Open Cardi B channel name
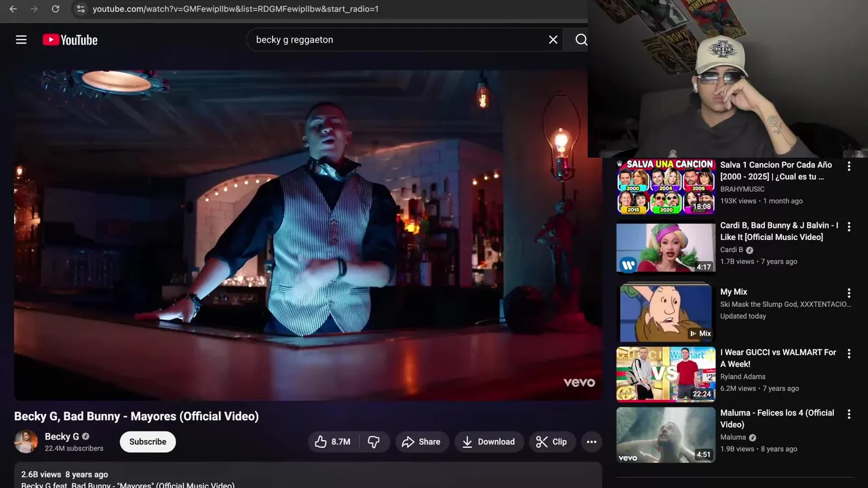This screenshot has width=868, height=488. [731, 249]
